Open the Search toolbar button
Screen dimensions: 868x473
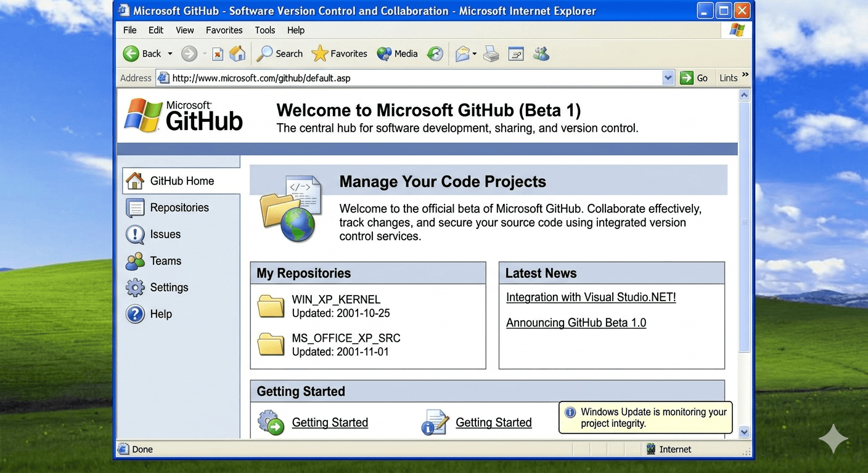click(x=280, y=54)
